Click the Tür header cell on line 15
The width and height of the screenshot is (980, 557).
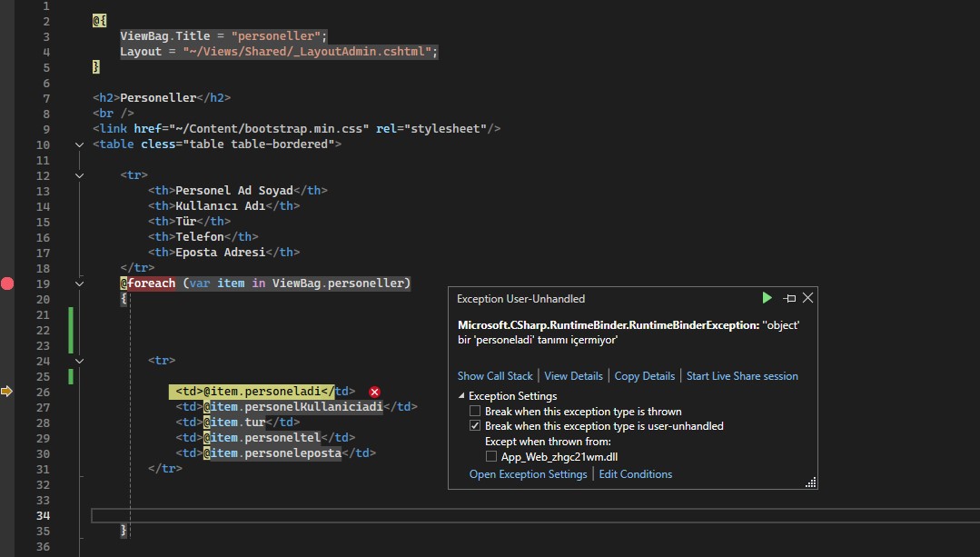[190, 222]
